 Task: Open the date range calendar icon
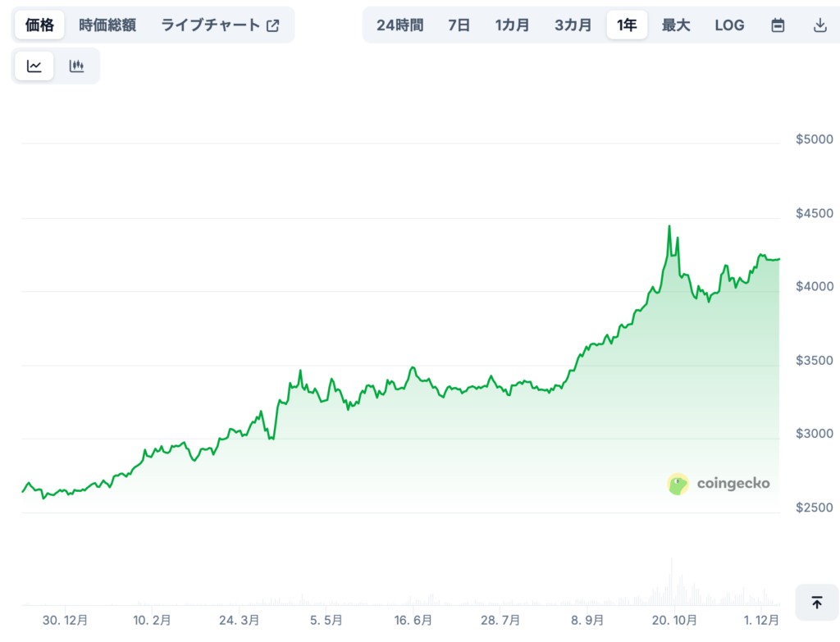(x=777, y=25)
